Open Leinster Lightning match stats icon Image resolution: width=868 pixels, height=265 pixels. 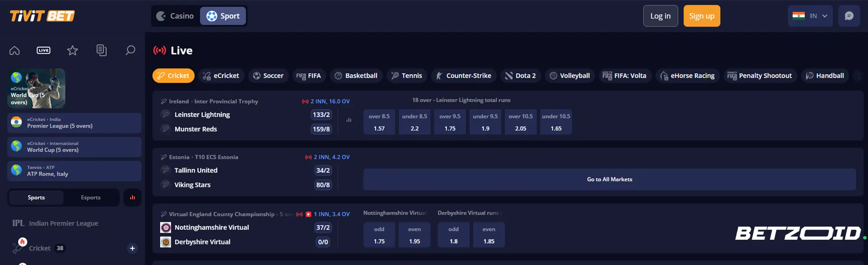click(x=349, y=120)
